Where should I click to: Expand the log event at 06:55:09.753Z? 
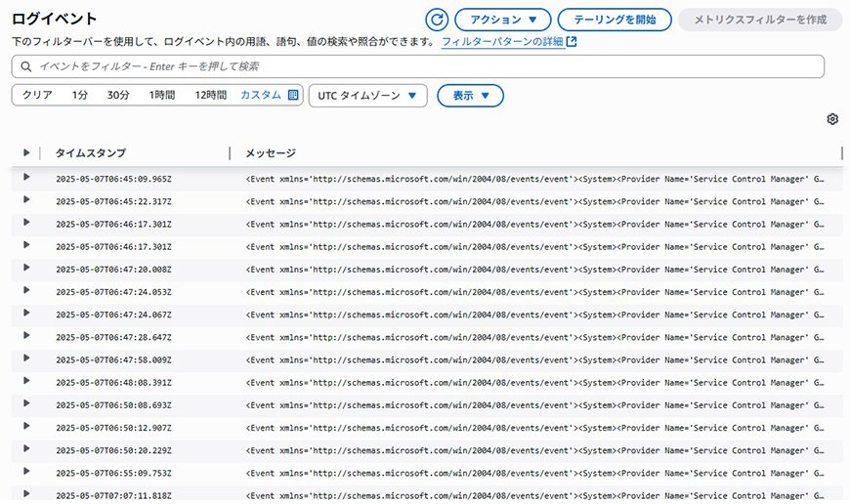(26, 471)
